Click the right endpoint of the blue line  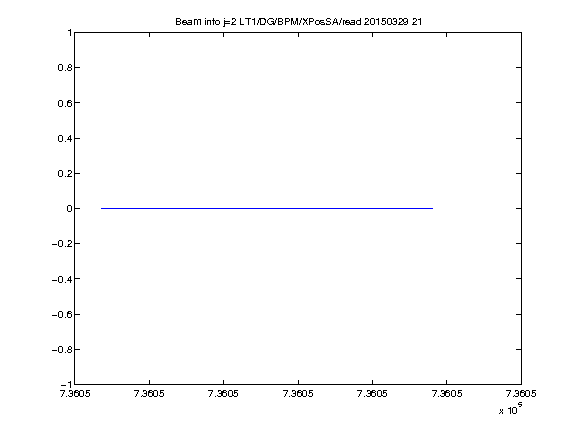pyautogui.click(x=432, y=208)
